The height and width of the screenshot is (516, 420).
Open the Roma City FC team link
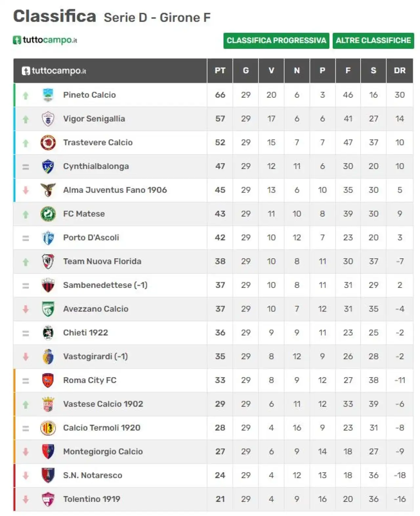[90, 380]
